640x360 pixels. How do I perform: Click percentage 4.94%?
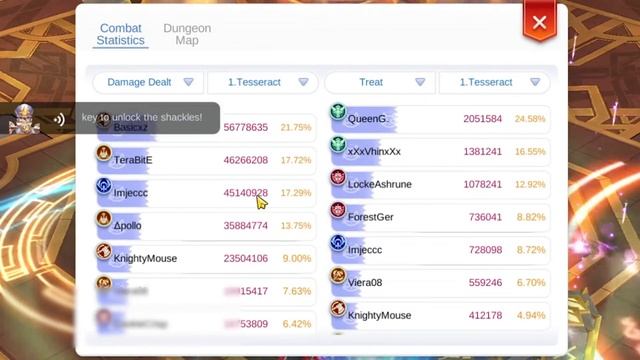tap(531, 316)
